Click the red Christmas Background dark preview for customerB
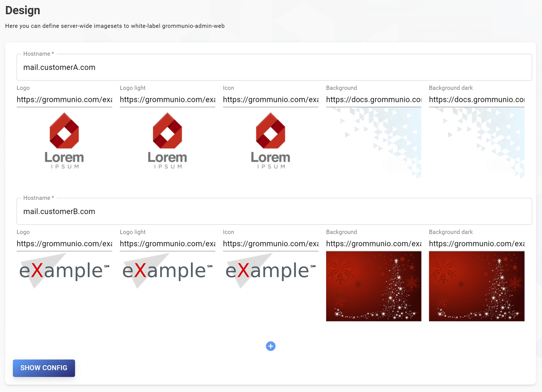The height and width of the screenshot is (392, 542). click(477, 286)
